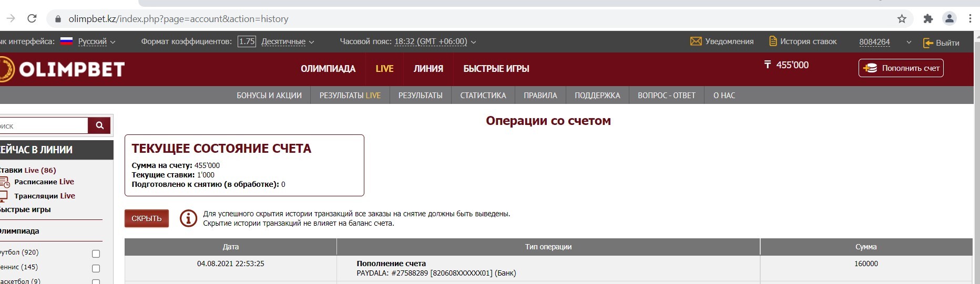Open Олимпиада sidebar link

pos(19,231)
